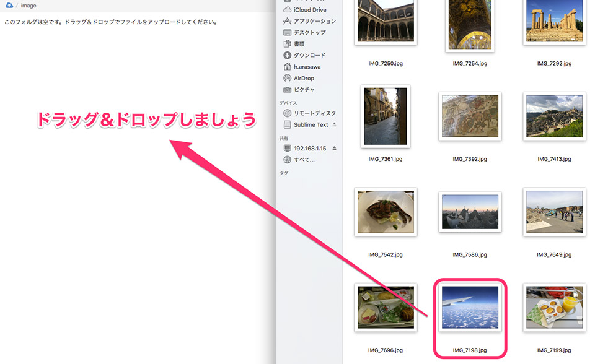Select the IMG_7198.jpg airplane wing photo
This screenshot has width=595, height=364.
click(470, 307)
